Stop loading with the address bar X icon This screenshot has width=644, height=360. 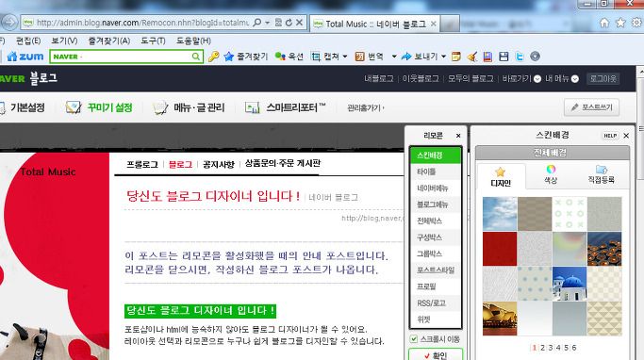(300, 23)
